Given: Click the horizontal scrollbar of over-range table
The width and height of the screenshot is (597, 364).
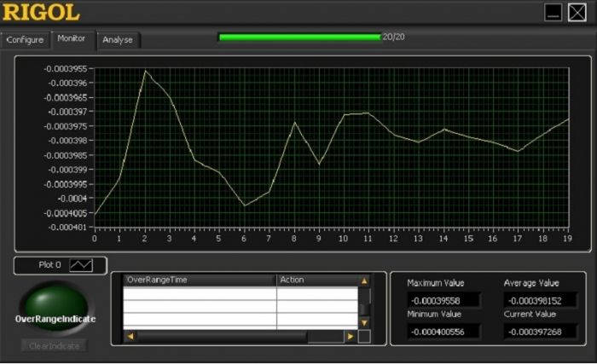Looking at the screenshot, I should point(239,337).
